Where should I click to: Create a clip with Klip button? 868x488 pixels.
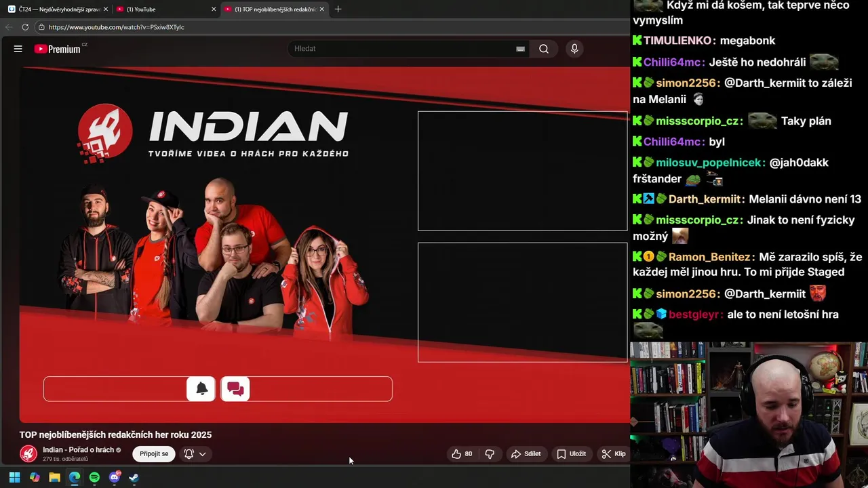pos(614,454)
